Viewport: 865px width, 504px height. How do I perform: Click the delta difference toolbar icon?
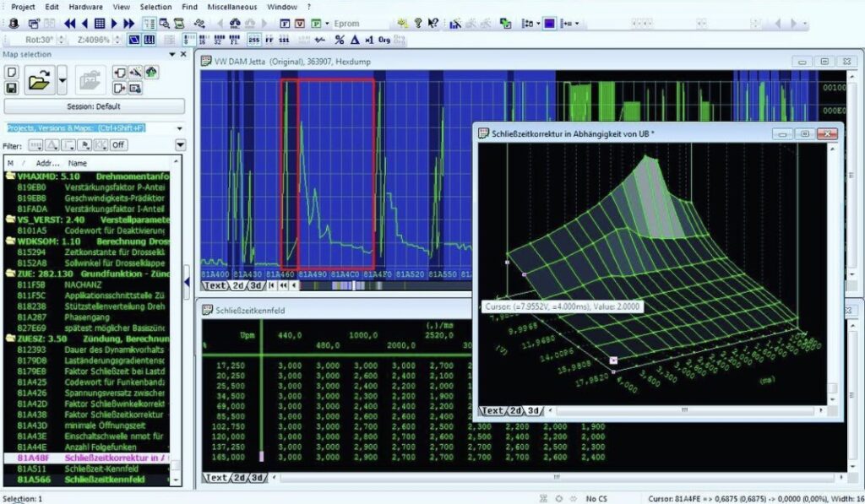(355, 40)
